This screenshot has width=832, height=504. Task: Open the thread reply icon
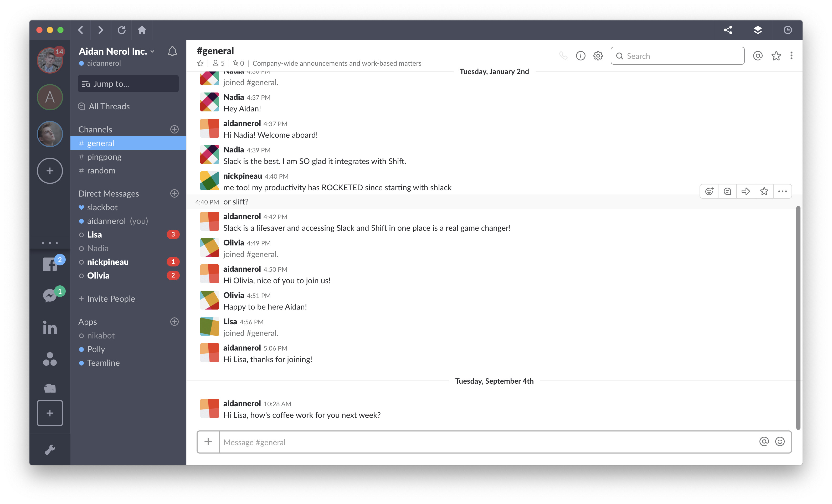tap(727, 191)
